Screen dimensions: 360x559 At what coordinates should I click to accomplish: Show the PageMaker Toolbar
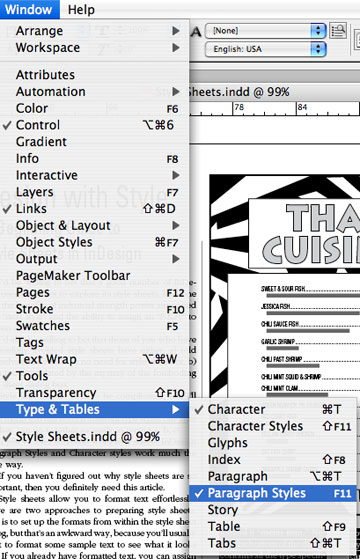pyautogui.click(x=94, y=276)
